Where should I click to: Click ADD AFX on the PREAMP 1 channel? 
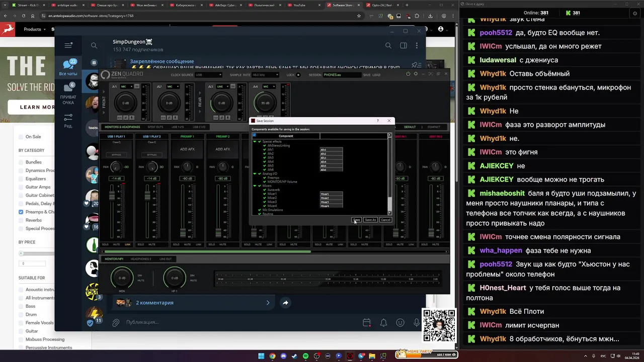coord(187,149)
